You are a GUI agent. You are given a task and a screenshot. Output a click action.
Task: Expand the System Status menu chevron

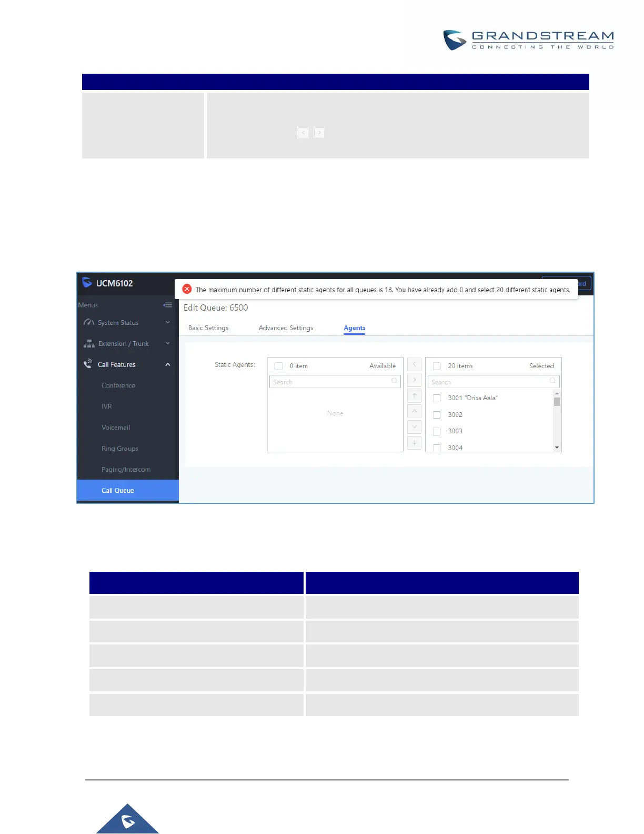pyautogui.click(x=168, y=322)
